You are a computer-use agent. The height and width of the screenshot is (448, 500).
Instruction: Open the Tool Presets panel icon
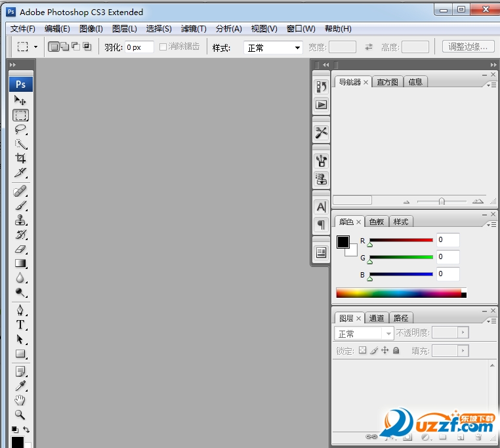click(x=321, y=132)
